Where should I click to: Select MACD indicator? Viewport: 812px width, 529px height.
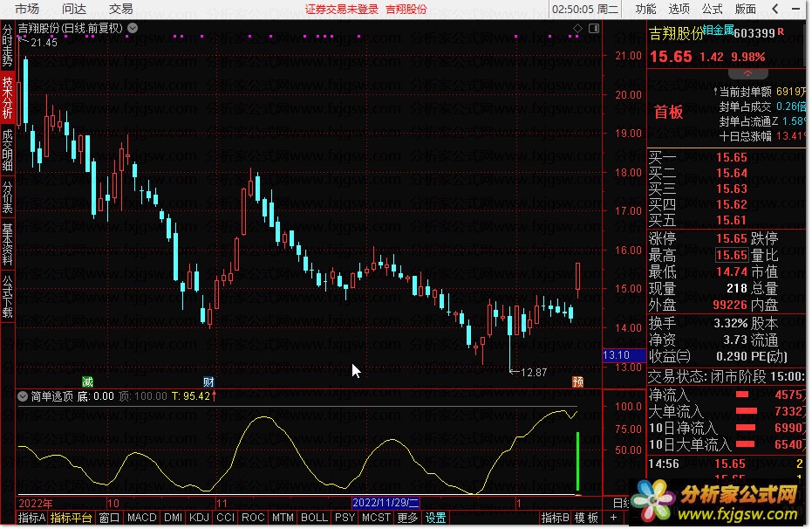click(142, 518)
